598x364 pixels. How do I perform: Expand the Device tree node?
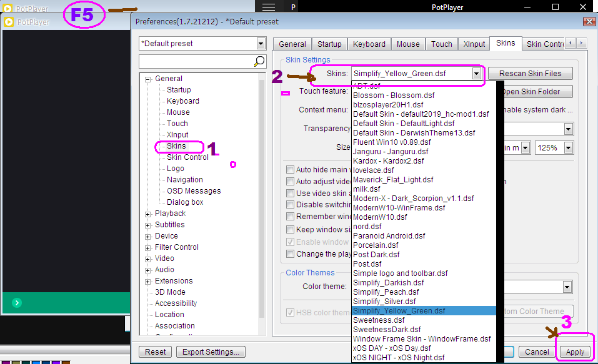148,237
